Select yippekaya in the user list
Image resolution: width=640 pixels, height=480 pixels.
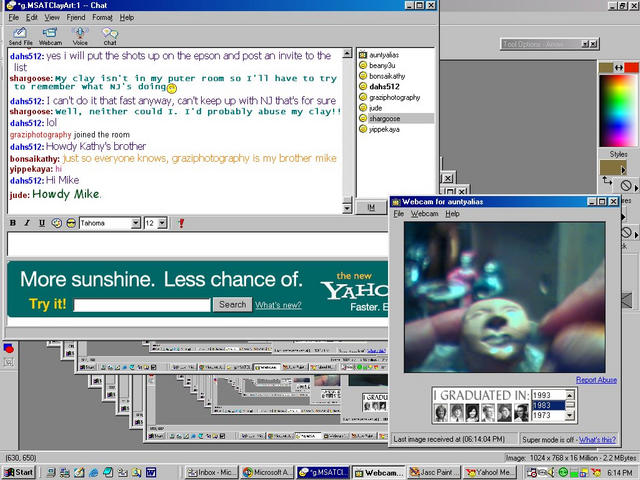[384, 129]
